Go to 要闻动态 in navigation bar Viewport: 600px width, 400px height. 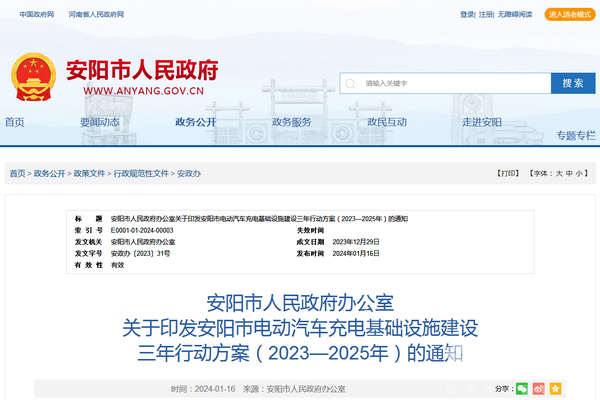click(x=100, y=122)
